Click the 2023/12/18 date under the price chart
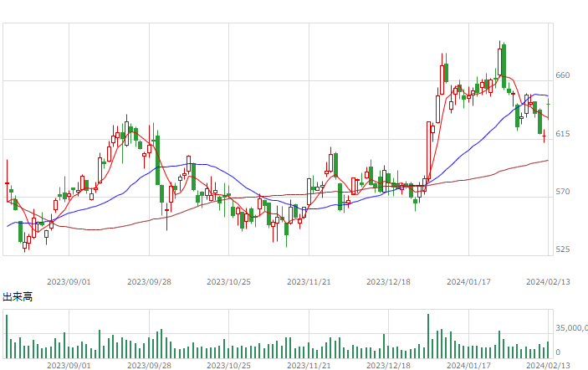Image resolution: width=588 pixels, height=370 pixels. (x=388, y=282)
